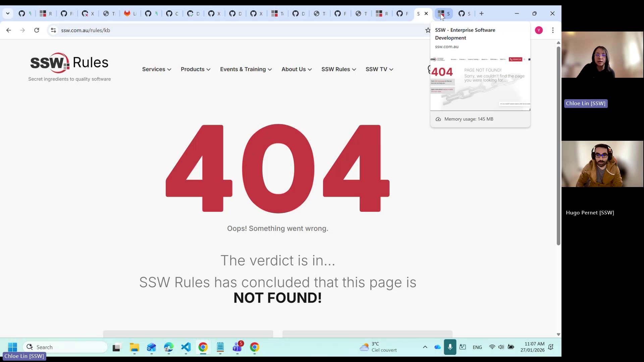This screenshot has height=362, width=644.
Task: Open Notepad from the taskbar
Action: (220, 347)
